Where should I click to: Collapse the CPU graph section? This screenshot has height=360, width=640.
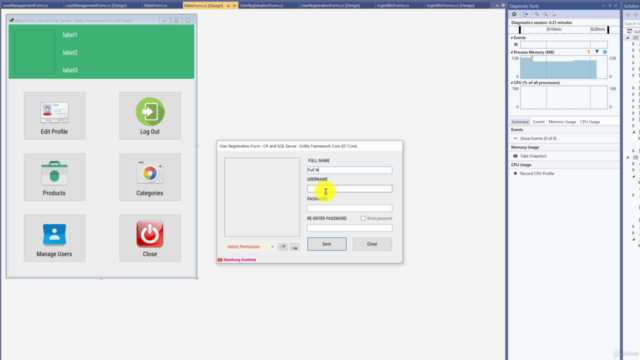[511, 83]
